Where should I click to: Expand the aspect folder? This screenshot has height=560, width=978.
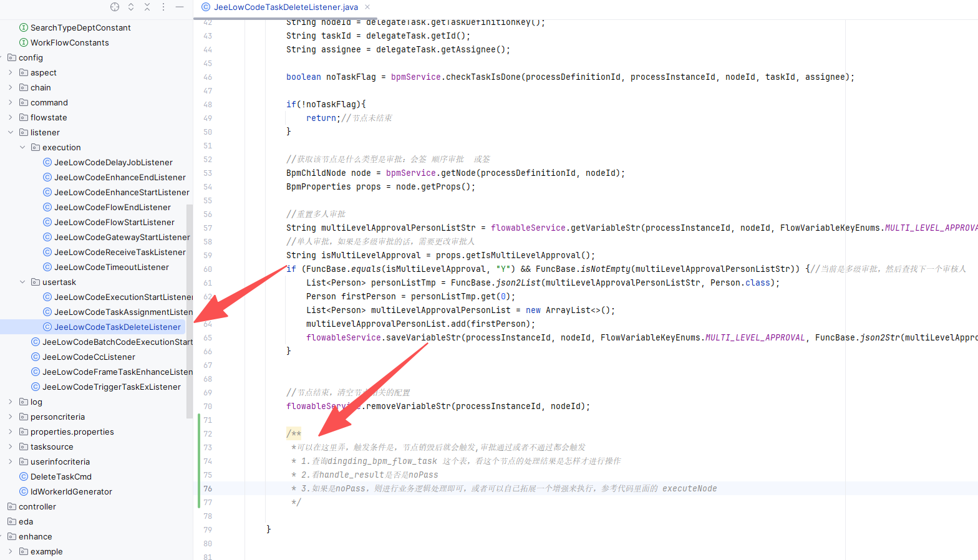pyautogui.click(x=11, y=72)
